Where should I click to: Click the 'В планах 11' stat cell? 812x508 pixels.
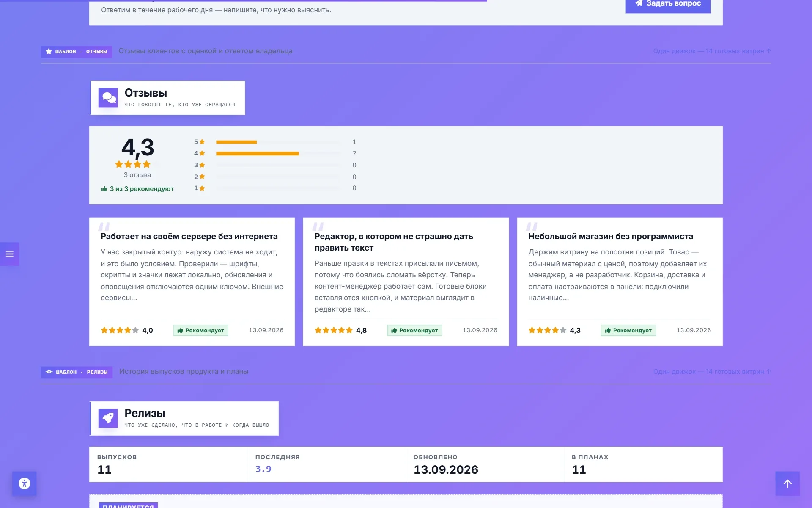coord(643,464)
